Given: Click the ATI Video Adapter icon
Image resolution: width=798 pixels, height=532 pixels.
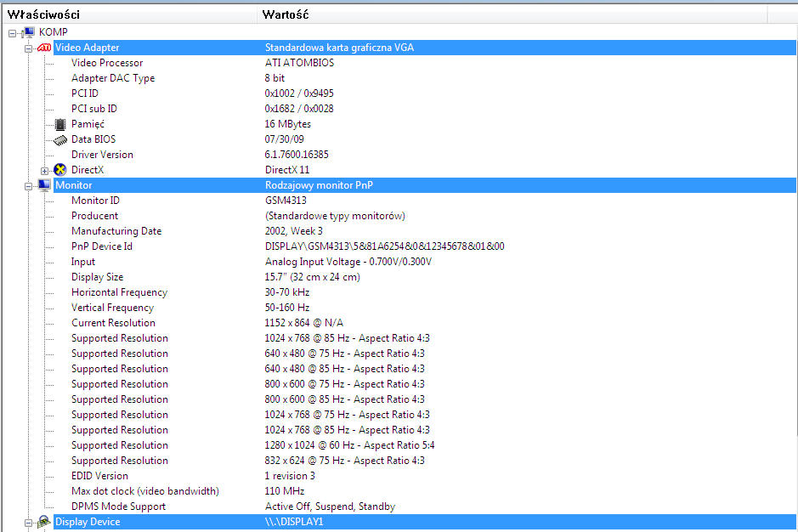Looking at the screenshot, I should (x=44, y=48).
